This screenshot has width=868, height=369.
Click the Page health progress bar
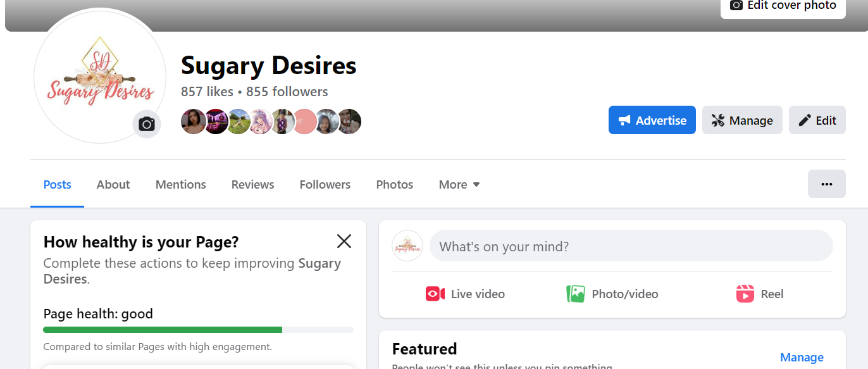click(x=198, y=330)
